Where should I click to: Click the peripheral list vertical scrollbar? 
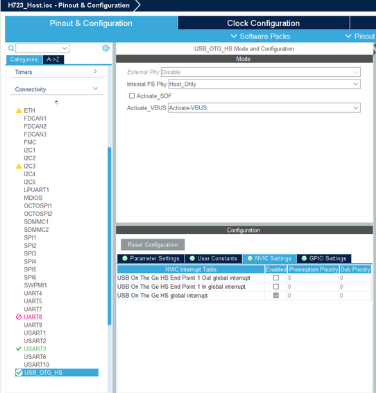point(109,236)
